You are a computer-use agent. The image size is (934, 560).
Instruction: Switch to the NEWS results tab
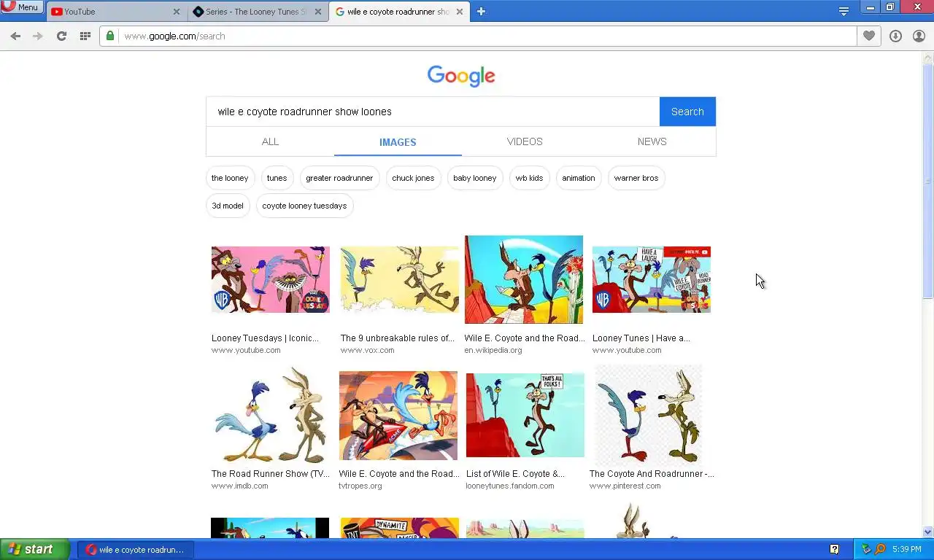click(652, 141)
